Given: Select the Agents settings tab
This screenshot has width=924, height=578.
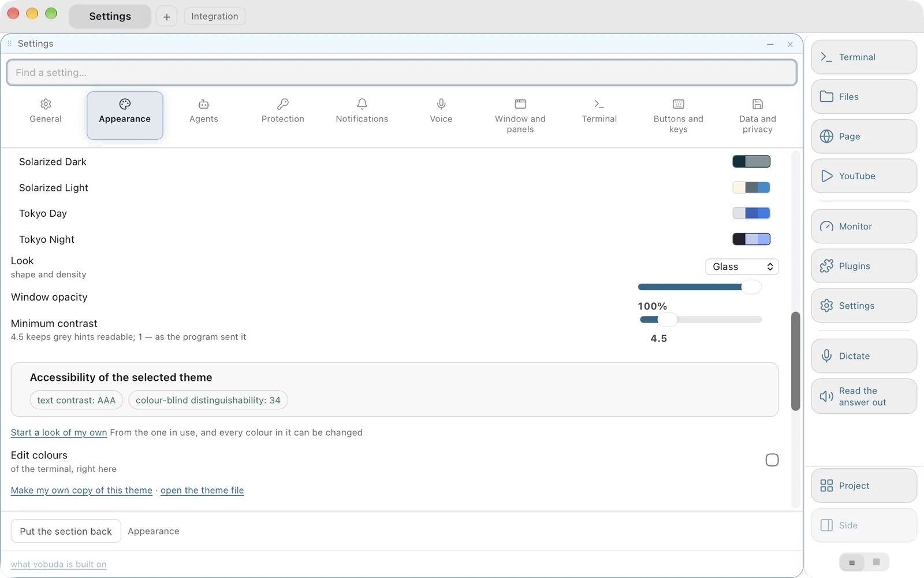Looking at the screenshot, I should point(204,112).
